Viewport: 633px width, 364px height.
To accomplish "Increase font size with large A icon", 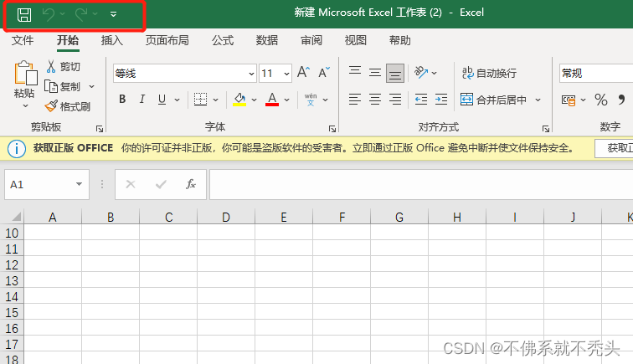I will pos(303,73).
